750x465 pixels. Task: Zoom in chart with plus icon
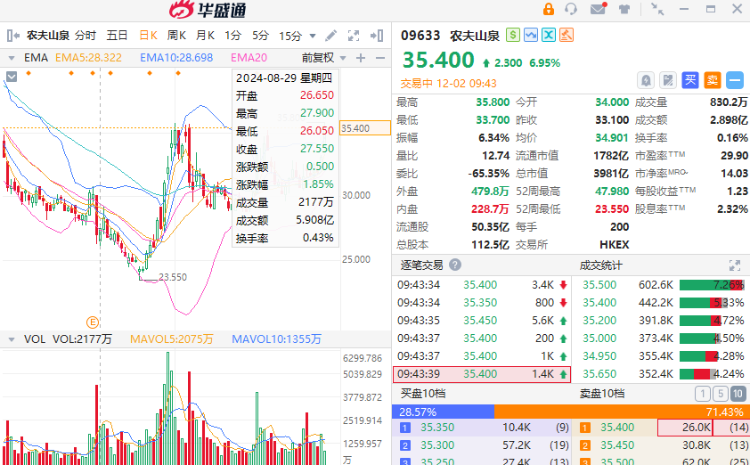point(361,58)
